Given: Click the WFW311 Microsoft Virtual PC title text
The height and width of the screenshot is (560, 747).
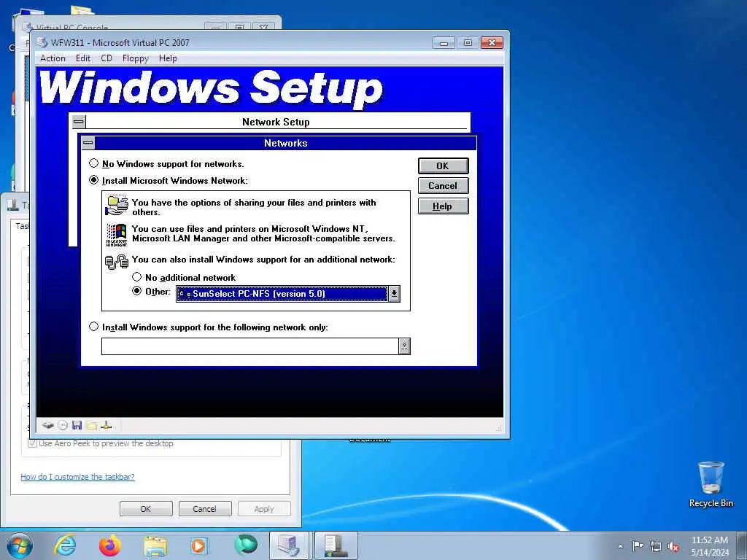Looking at the screenshot, I should click(120, 42).
